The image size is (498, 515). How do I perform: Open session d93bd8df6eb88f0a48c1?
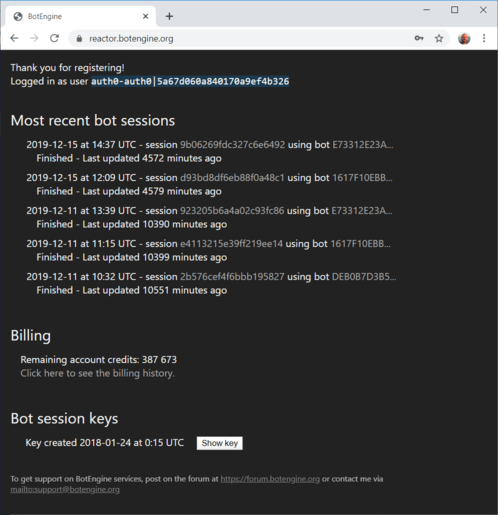232,178
